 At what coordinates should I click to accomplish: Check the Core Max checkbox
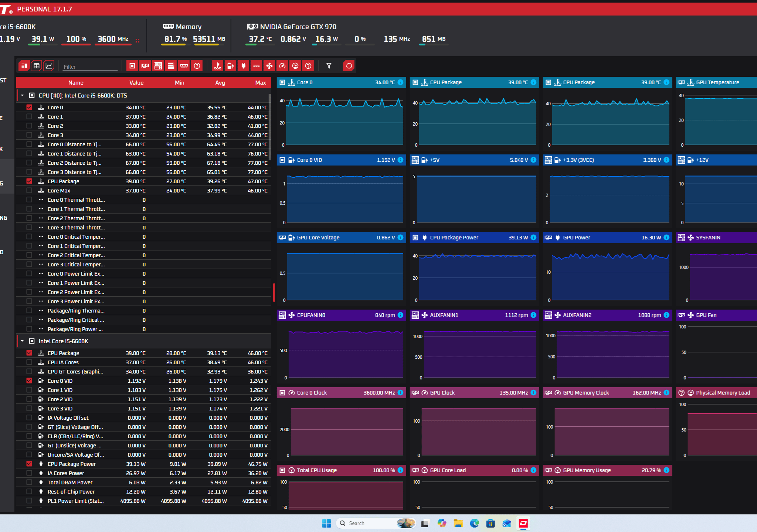(x=29, y=190)
